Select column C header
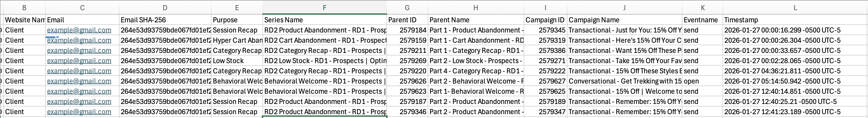The width and height of the screenshot is (868, 118). coord(82,7)
